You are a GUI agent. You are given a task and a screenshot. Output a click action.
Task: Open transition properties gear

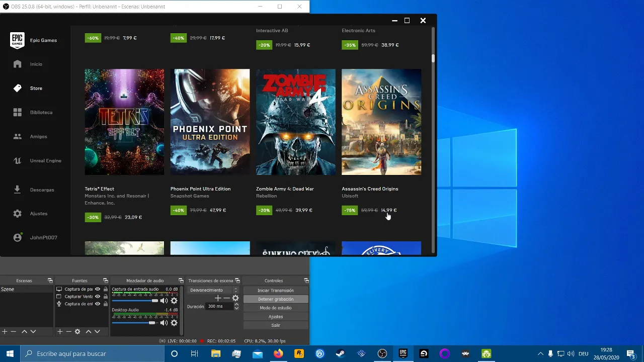235,298
